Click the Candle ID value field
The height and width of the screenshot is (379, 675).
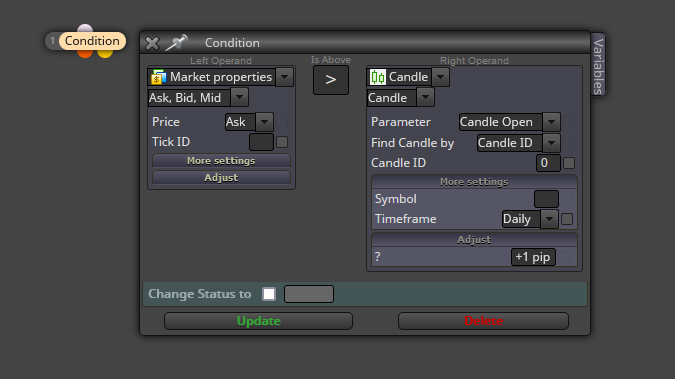(x=548, y=163)
